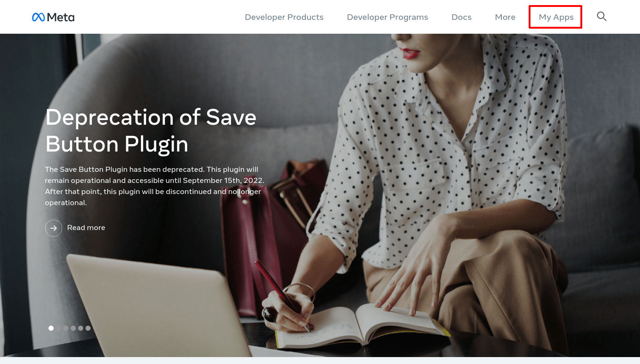Image resolution: width=640 pixels, height=364 pixels.
Task: Go to the fifth carousel slide dot
Action: pos(81,328)
